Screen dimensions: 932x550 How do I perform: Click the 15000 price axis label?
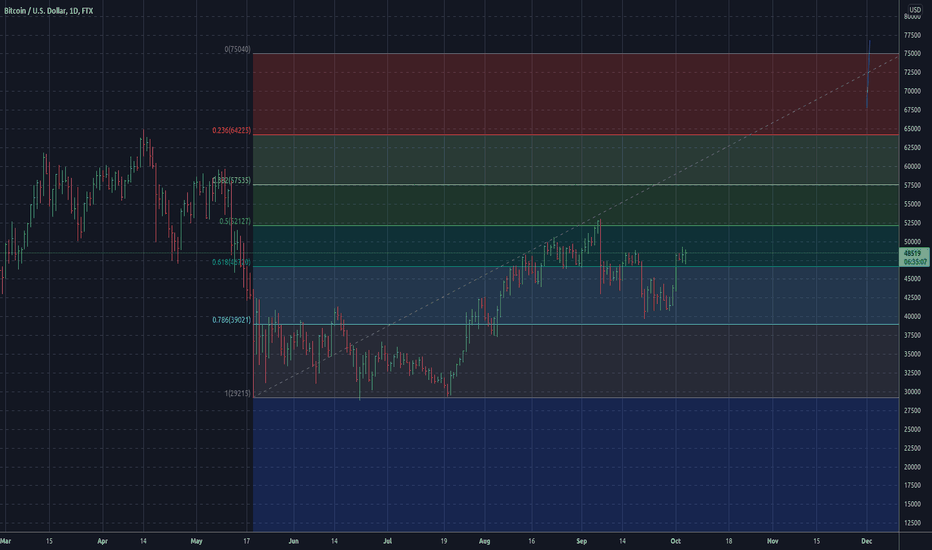[912, 504]
